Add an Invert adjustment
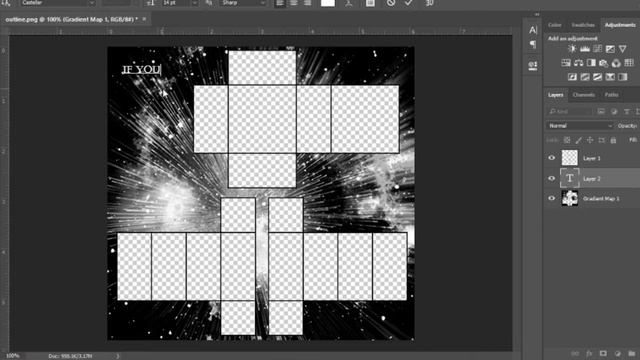The image size is (640, 360). pyautogui.click(x=572, y=77)
